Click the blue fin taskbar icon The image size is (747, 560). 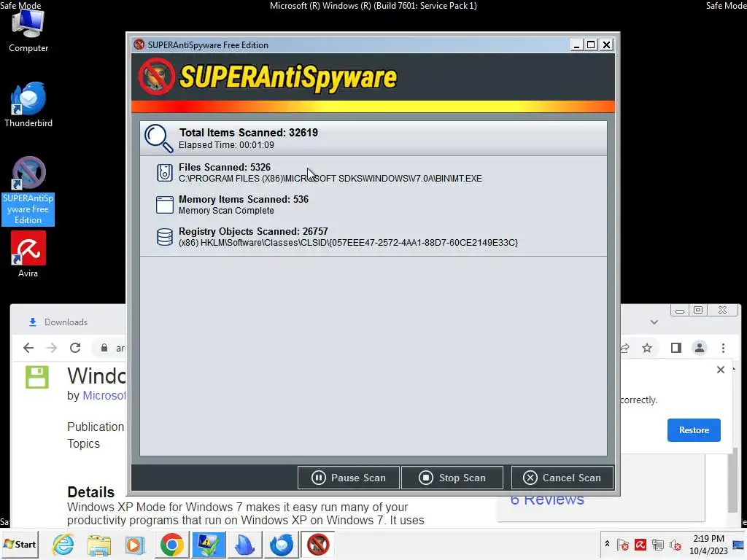pyautogui.click(x=245, y=545)
